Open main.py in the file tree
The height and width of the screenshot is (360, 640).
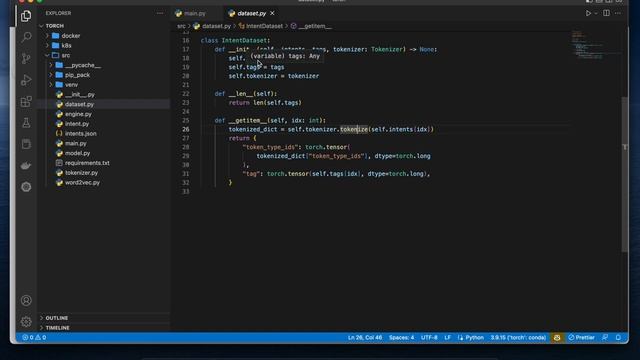click(x=76, y=144)
